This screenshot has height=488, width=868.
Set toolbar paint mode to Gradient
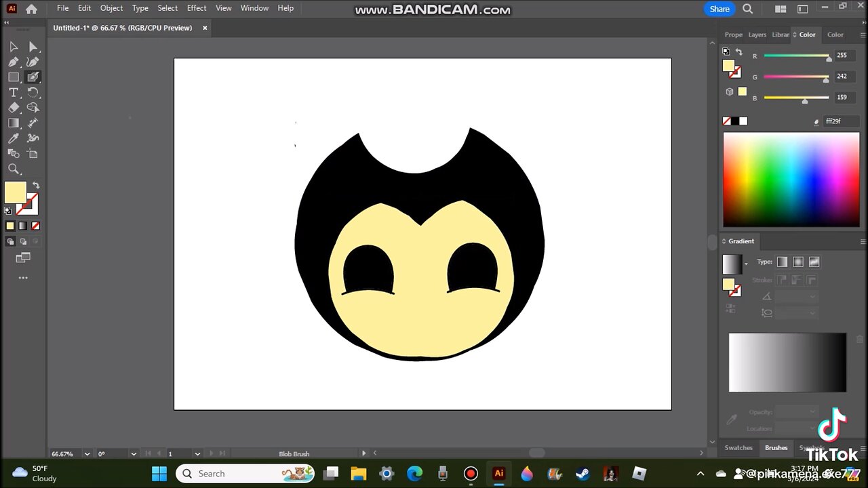pos(23,226)
